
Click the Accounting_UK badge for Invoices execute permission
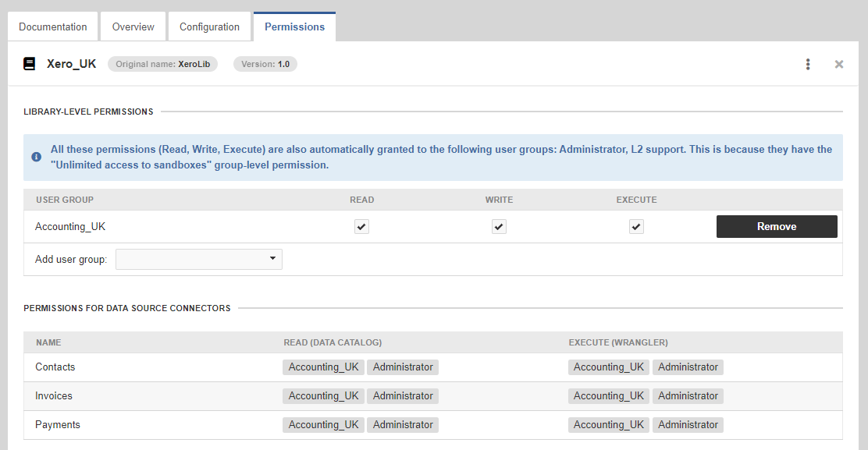pos(609,395)
